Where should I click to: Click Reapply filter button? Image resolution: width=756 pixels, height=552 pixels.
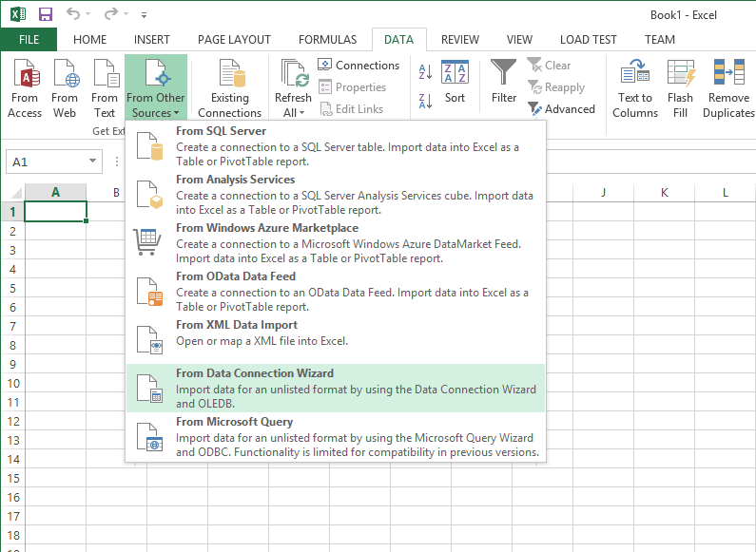pos(556,87)
